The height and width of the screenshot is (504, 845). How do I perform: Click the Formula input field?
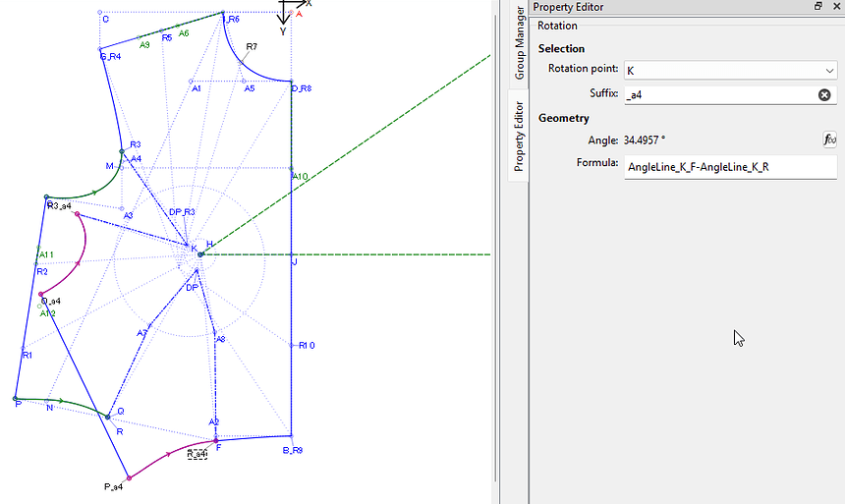tap(730, 167)
